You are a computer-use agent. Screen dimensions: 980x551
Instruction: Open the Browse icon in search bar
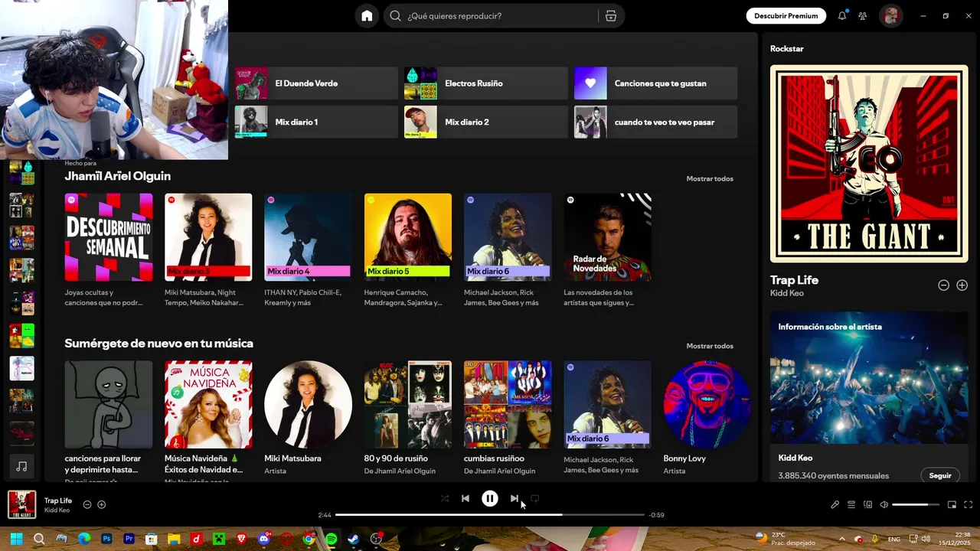tap(611, 16)
